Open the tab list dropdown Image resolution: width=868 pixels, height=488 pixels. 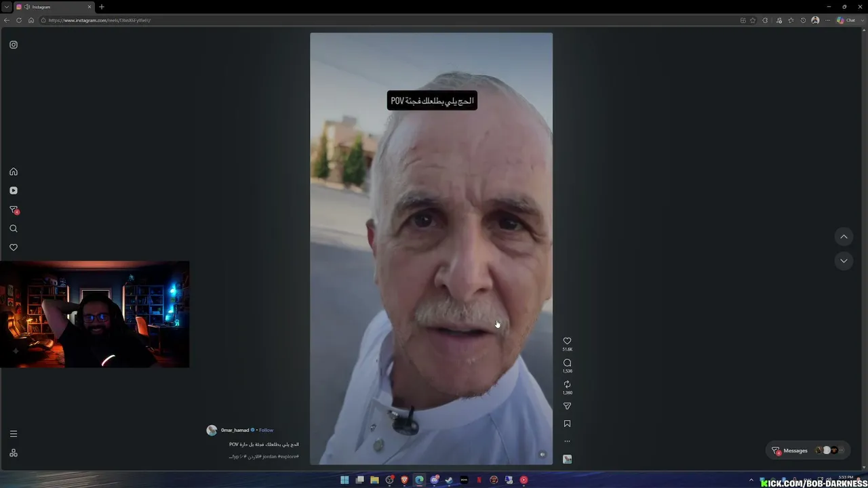tap(6, 7)
